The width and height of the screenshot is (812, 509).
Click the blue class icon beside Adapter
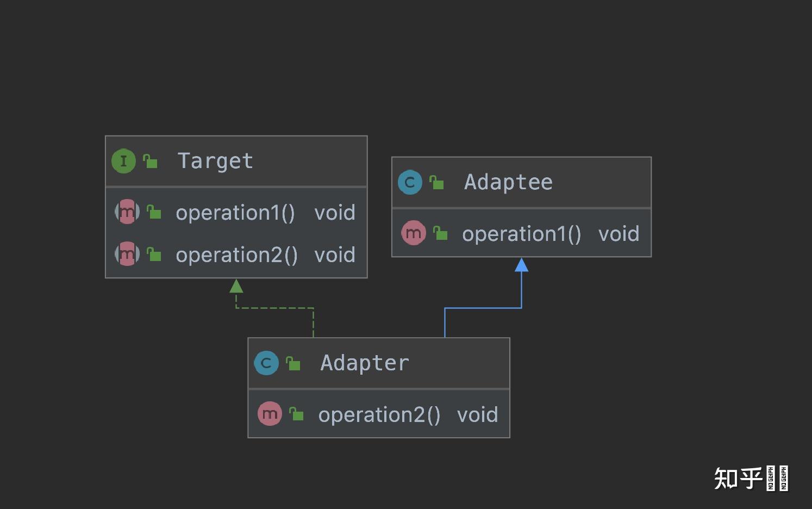(266, 363)
